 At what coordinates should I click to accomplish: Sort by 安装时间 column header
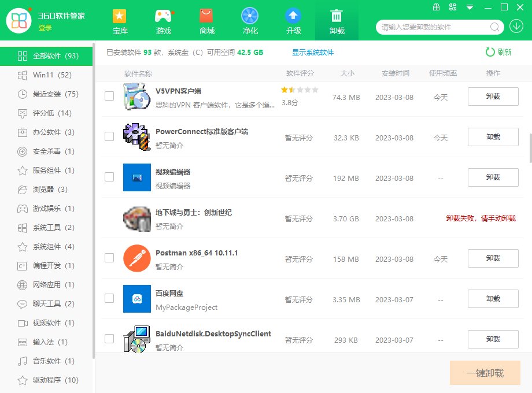pos(396,73)
